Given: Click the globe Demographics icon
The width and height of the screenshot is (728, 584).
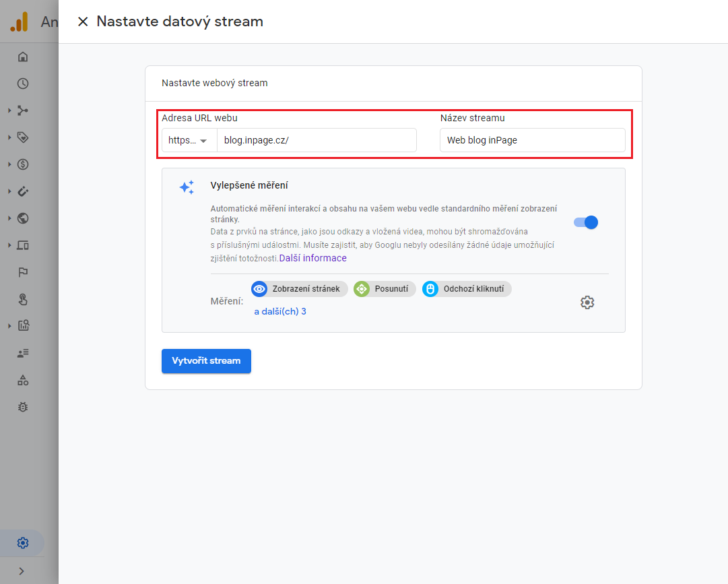Looking at the screenshot, I should coord(23,218).
